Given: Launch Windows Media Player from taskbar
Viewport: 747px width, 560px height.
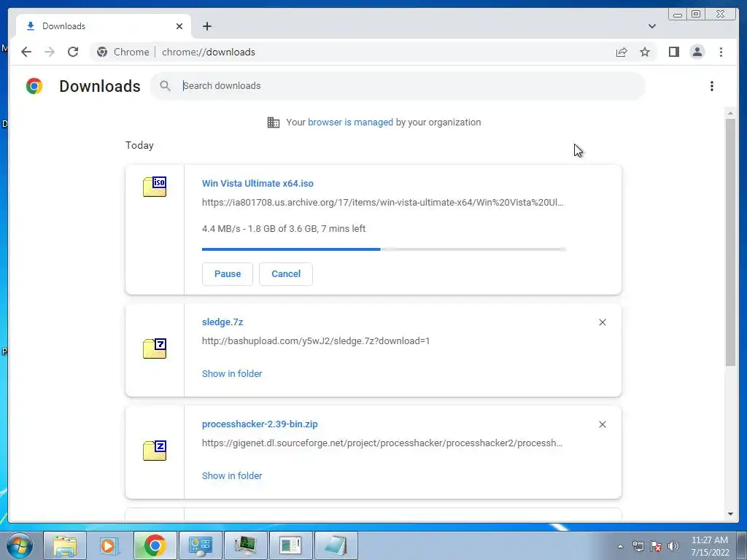Looking at the screenshot, I should [109, 545].
